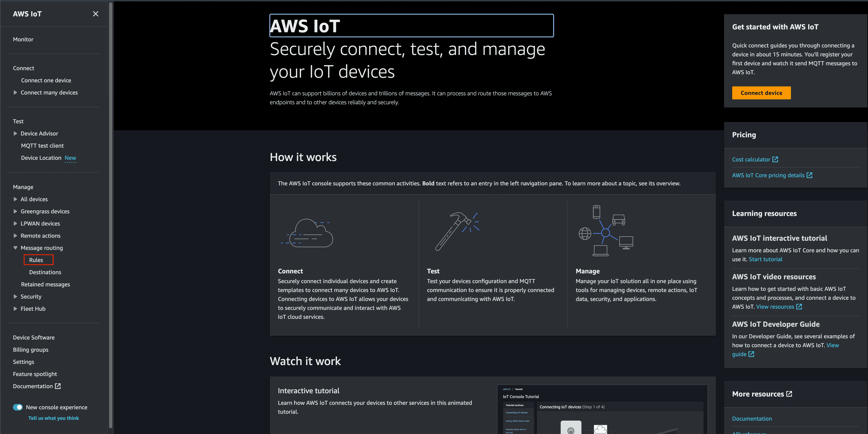Screen dimensions: 868x434
Task: Click the cloud Connect illustration icon
Action: pyautogui.click(x=307, y=233)
